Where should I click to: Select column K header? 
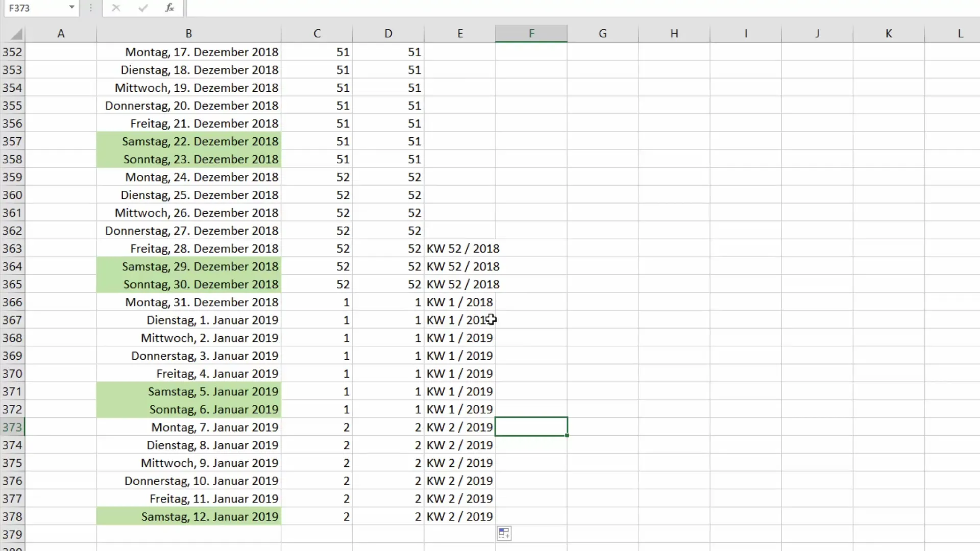click(889, 34)
